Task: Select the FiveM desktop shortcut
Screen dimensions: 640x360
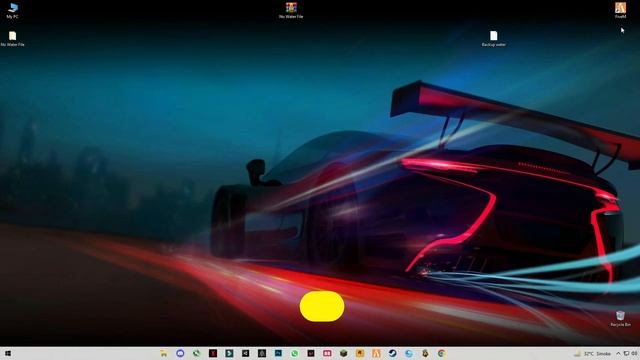Action: (620, 10)
